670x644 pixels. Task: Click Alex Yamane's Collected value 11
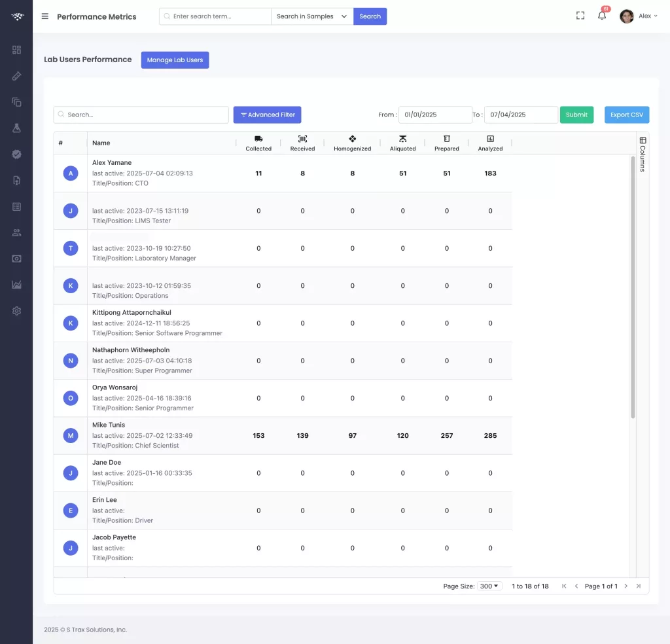pos(258,173)
